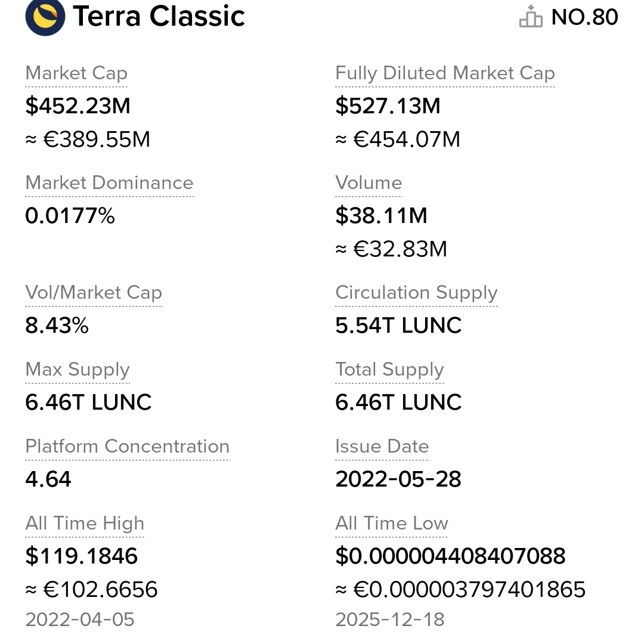This screenshot has height=644, width=644.
Task: Tap the 5.54T LUNC circulating supply value
Action: (x=398, y=326)
